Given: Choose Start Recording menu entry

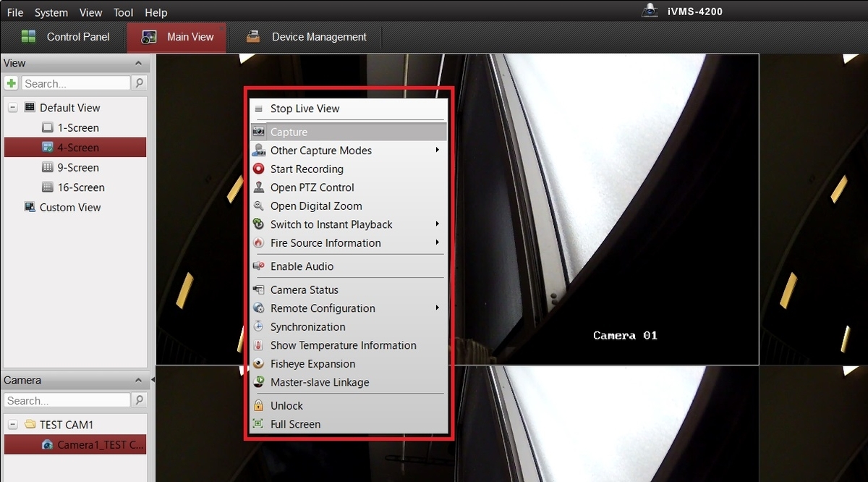Looking at the screenshot, I should (x=348, y=169).
